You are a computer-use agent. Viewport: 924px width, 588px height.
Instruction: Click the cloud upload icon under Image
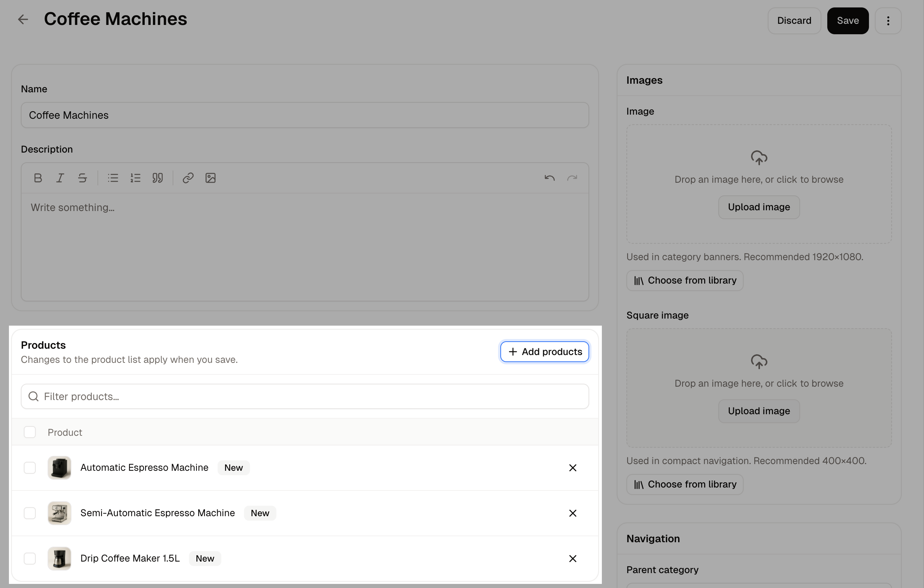pyautogui.click(x=759, y=158)
